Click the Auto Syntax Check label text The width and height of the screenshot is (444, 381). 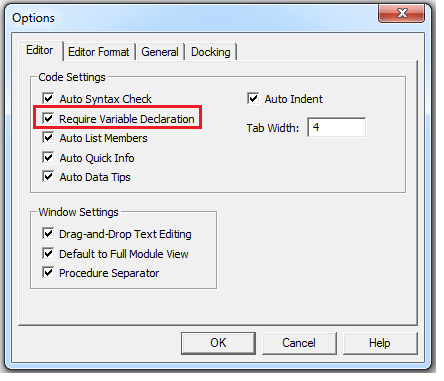point(106,99)
